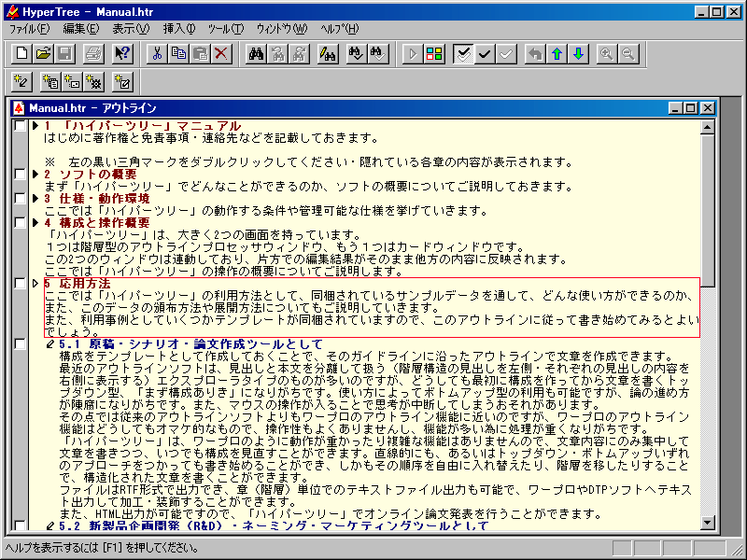The height and width of the screenshot is (560, 747).
Task: Click the grey play triangle toolbar icon
Action: click(x=412, y=54)
